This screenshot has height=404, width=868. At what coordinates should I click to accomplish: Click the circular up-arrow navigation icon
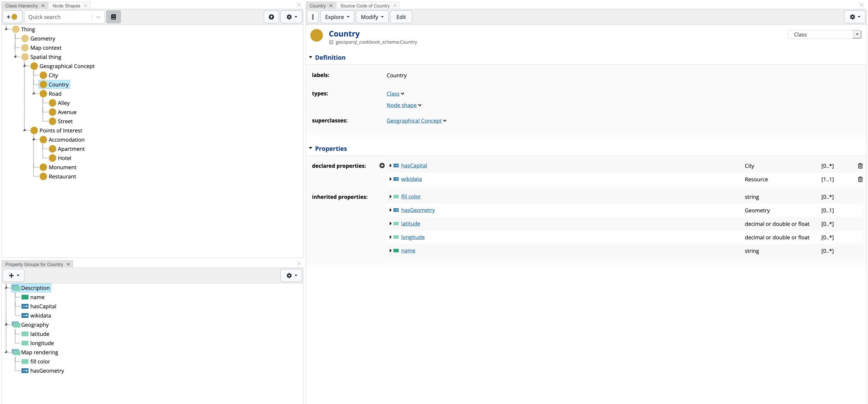pos(271,17)
